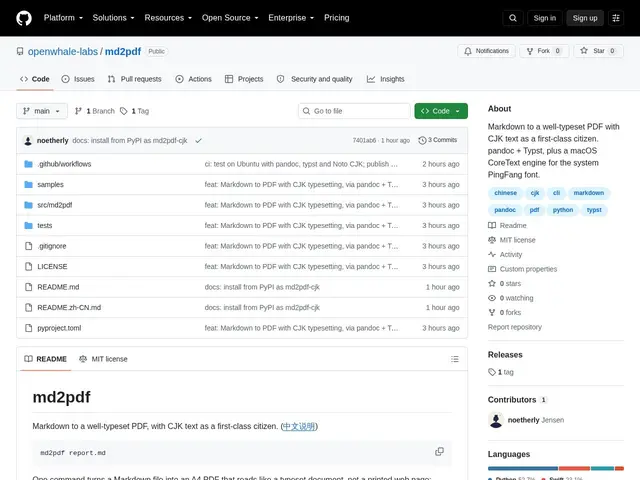Screen dimensions: 640x480
Task: Click the typst topic tag
Action: tap(594, 210)
